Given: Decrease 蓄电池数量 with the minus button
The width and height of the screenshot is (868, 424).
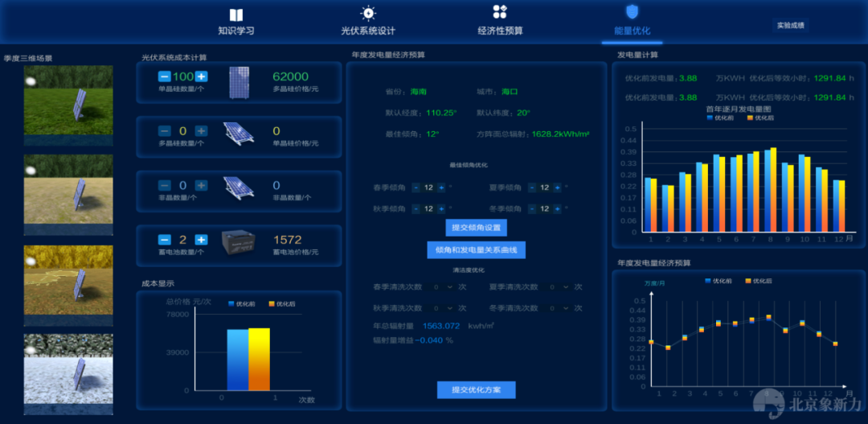Looking at the screenshot, I should click(x=164, y=240).
